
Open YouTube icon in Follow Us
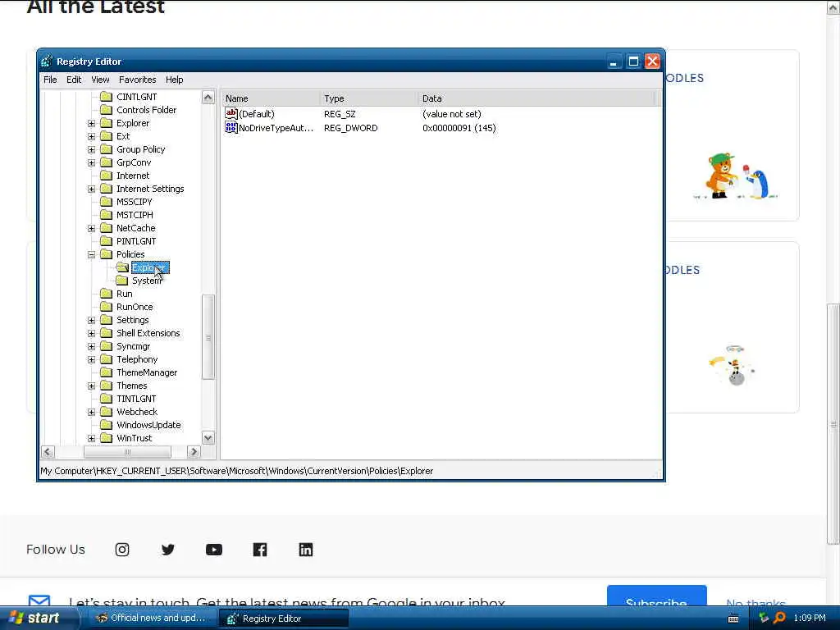click(x=214, y=550)
